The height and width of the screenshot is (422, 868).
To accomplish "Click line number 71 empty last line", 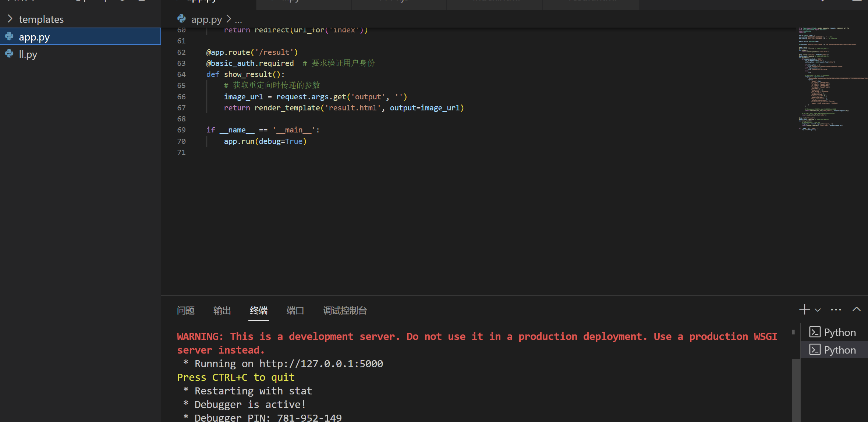I will pyautogui.click(x=181, y=152).
